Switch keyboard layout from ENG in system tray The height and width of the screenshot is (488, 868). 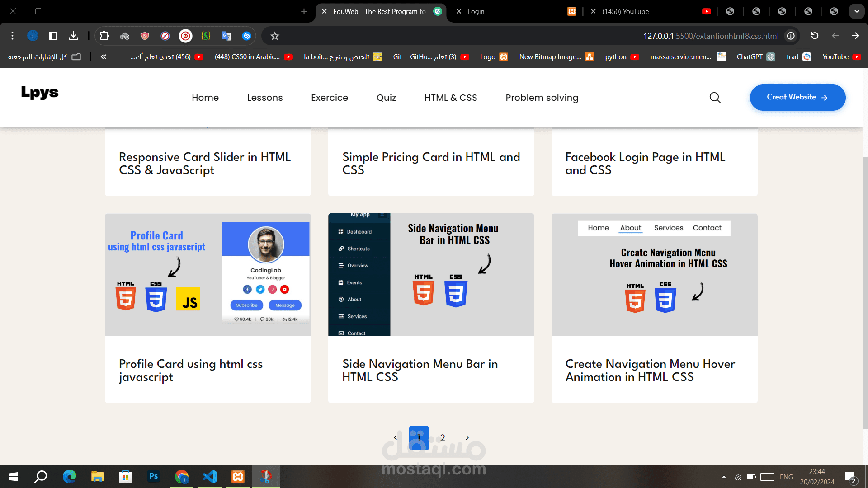787,477
